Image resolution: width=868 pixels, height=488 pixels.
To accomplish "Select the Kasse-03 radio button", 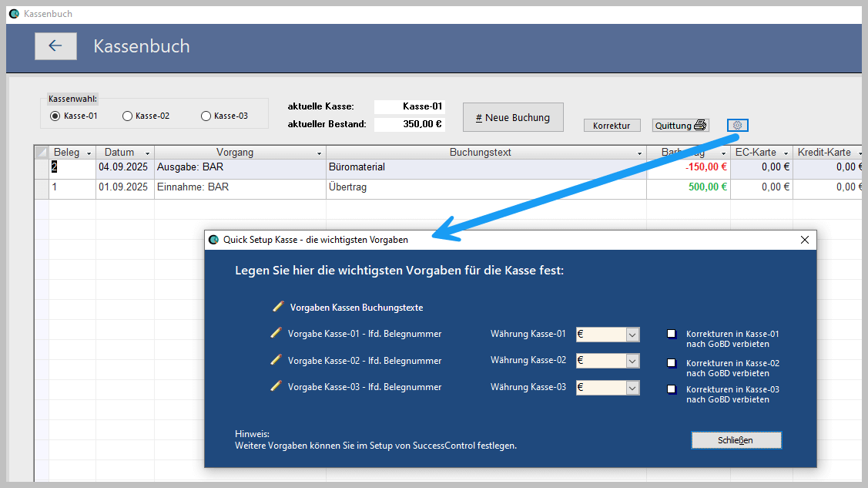I will pyautogui.click(x=206, y=116).
